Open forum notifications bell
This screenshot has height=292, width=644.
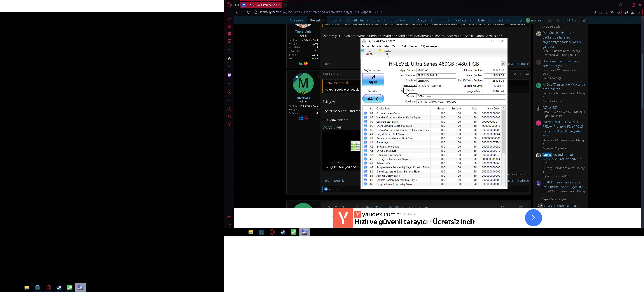click(x=558, y=20)
